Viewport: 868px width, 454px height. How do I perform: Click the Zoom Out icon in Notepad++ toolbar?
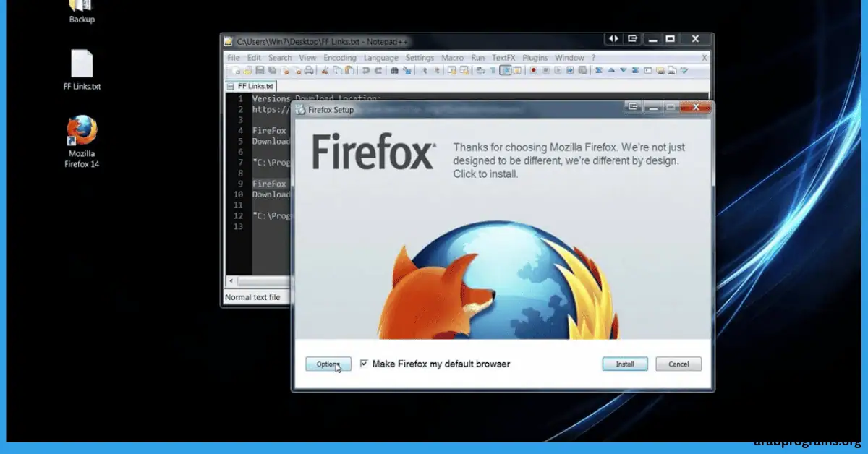436,70
